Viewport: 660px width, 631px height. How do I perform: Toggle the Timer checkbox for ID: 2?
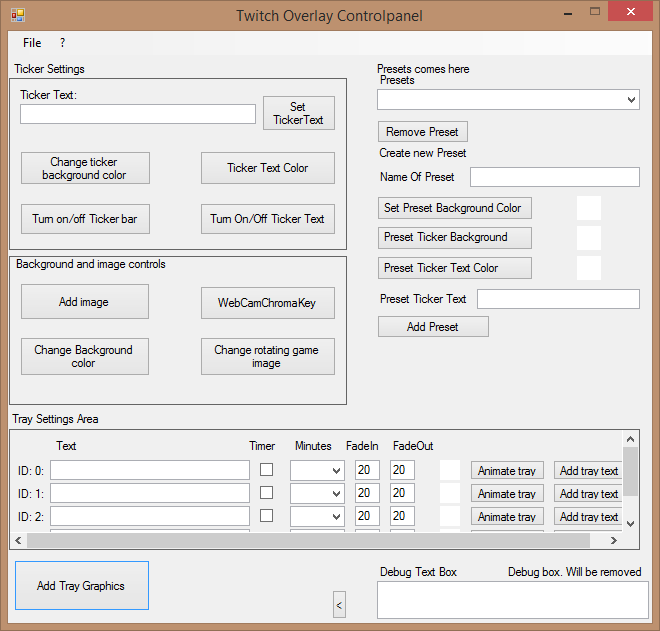[267, 516]
